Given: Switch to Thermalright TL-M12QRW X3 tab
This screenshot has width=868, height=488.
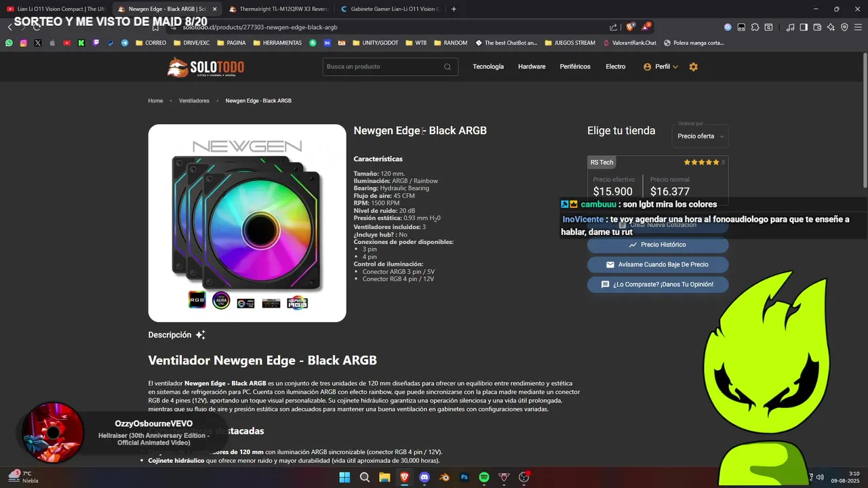Looking at the screenshot, I should pos(278,9).
